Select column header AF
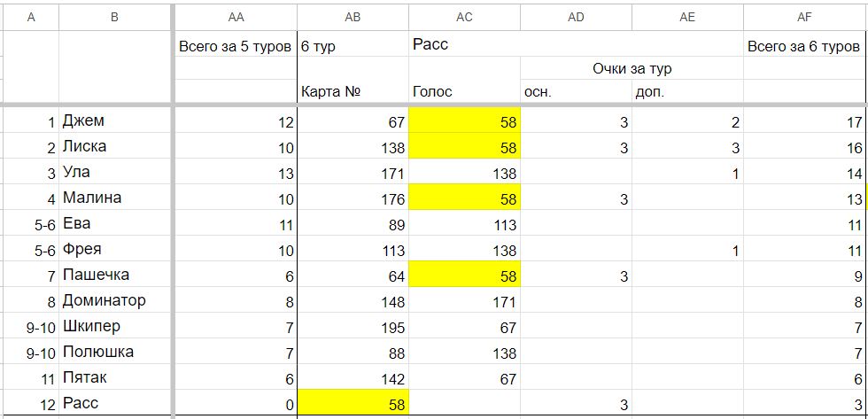The image size is (868, 419). click(x=804, y=17)
